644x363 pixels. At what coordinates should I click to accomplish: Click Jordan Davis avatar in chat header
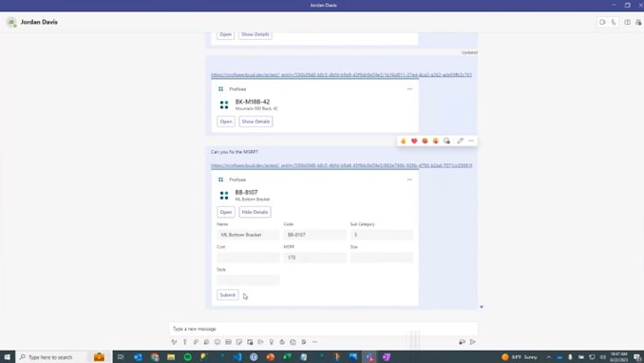11,22
